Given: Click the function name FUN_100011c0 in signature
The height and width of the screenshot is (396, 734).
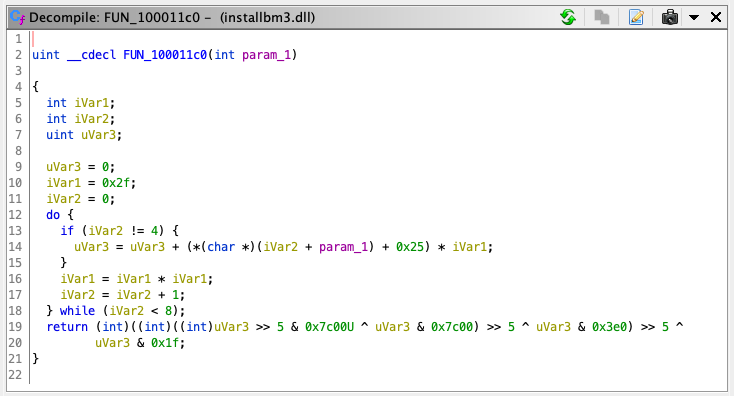Looking at the screenshot, I should pos(165,55).
